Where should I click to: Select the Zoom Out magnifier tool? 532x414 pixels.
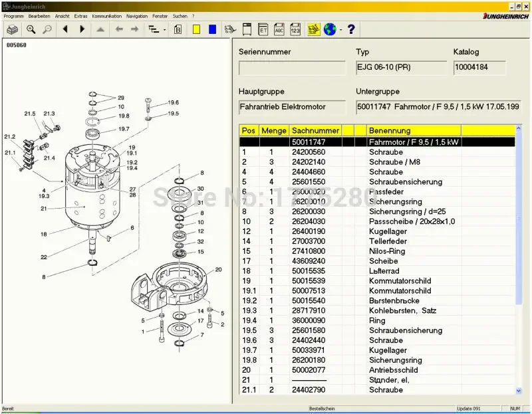(x=47, y=29)
